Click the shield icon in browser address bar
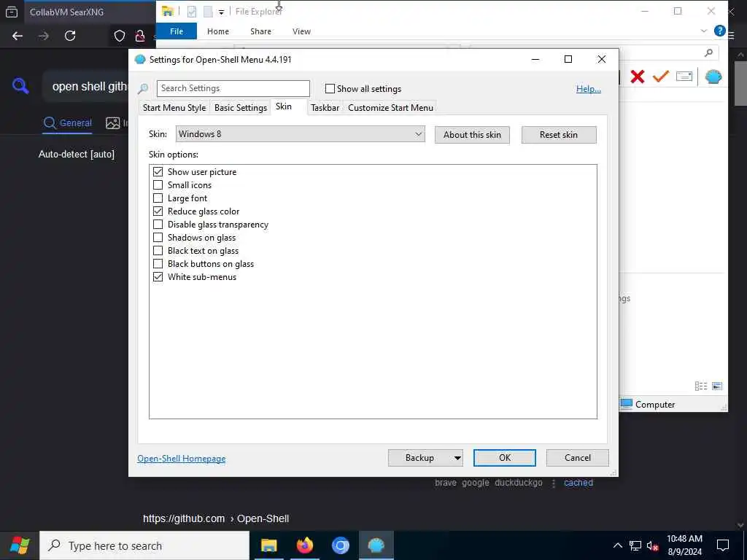The image size is (747, 560). [120, 36]
